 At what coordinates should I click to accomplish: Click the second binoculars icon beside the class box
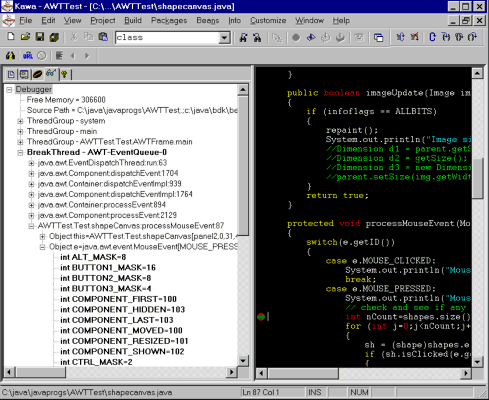point(257,37)
